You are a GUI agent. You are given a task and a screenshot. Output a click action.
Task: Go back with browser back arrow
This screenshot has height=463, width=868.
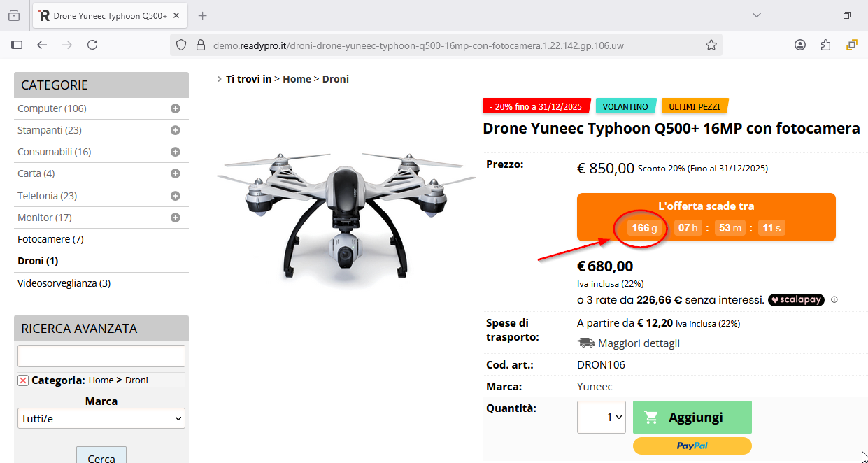click(42, 45)
